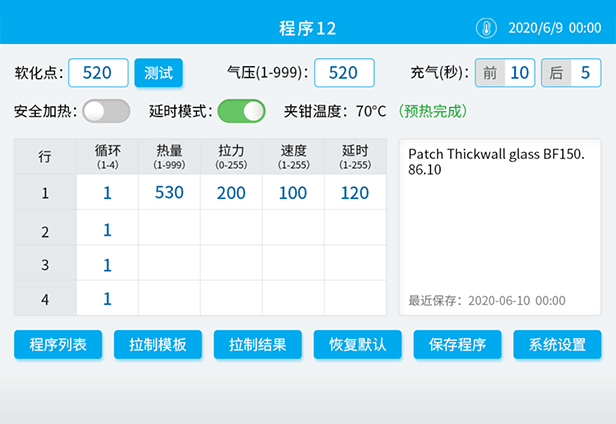Save program with 保存程序 button
The width and height of the screenshot is (616, 424).
[x=458, y=345]
